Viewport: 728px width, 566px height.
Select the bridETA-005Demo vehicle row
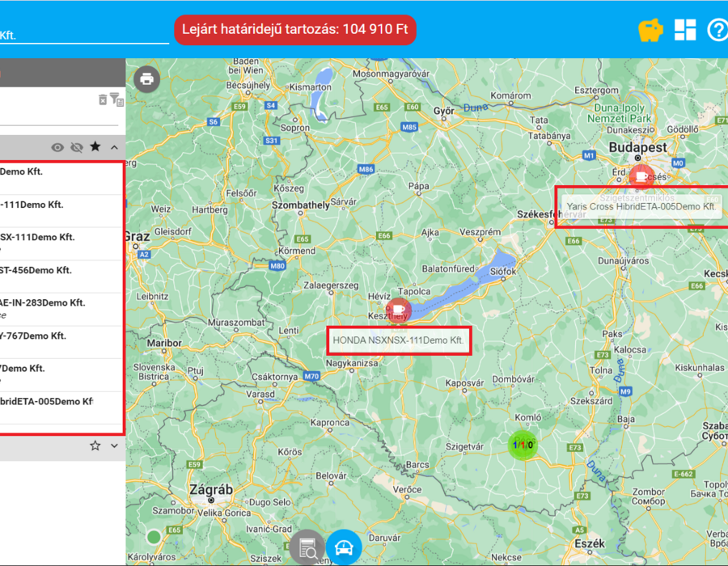pyautogui.click(x=61, y=408)
